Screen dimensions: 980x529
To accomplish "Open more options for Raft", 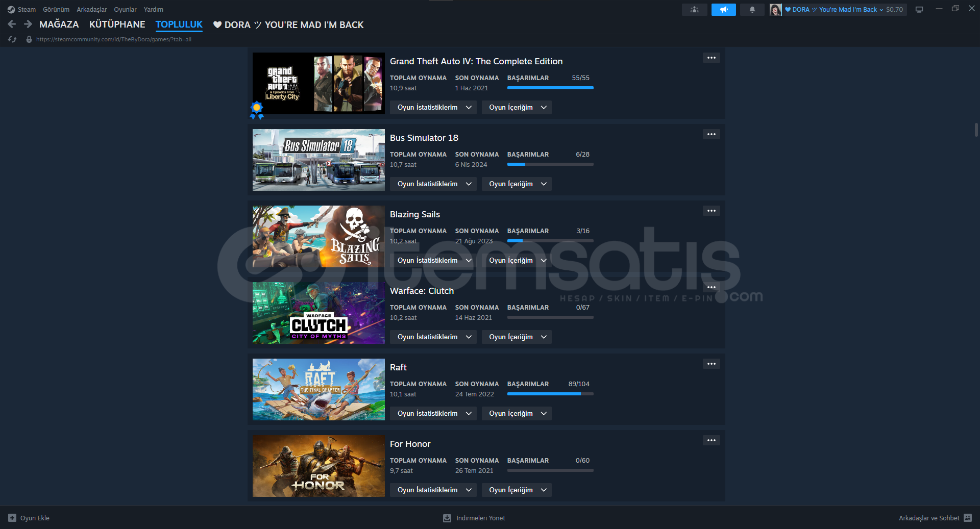I will pos(711,364).
